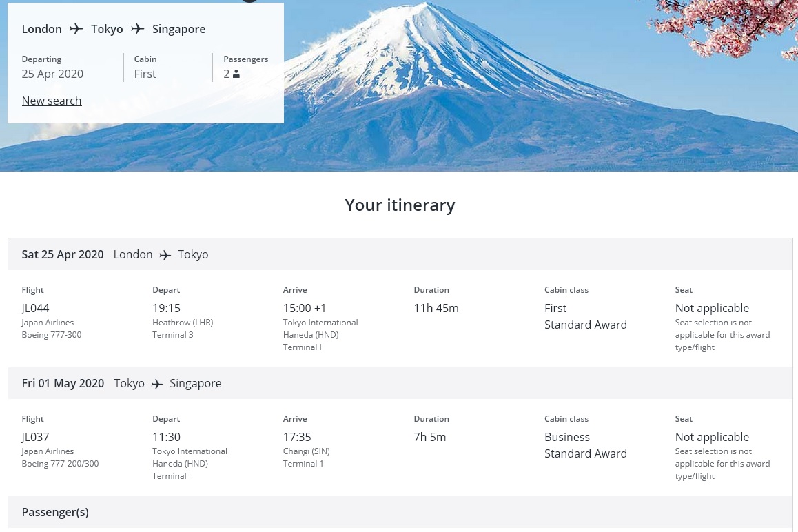The width and height of the screenshot is (798, 532).
Task: Select flight number JL037
Action: pyautogui.click(x=36, y=437)
